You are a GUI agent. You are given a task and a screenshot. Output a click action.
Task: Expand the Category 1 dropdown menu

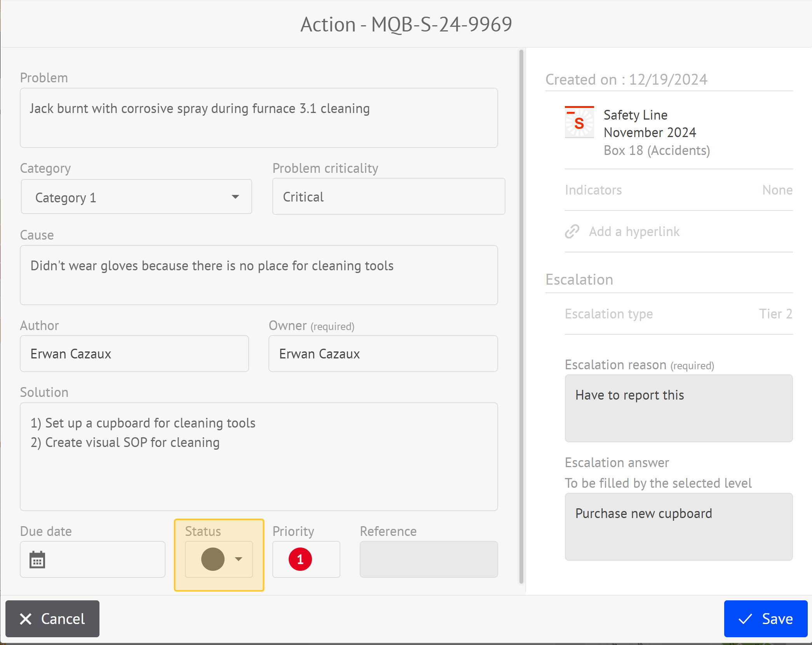(234, 196)
